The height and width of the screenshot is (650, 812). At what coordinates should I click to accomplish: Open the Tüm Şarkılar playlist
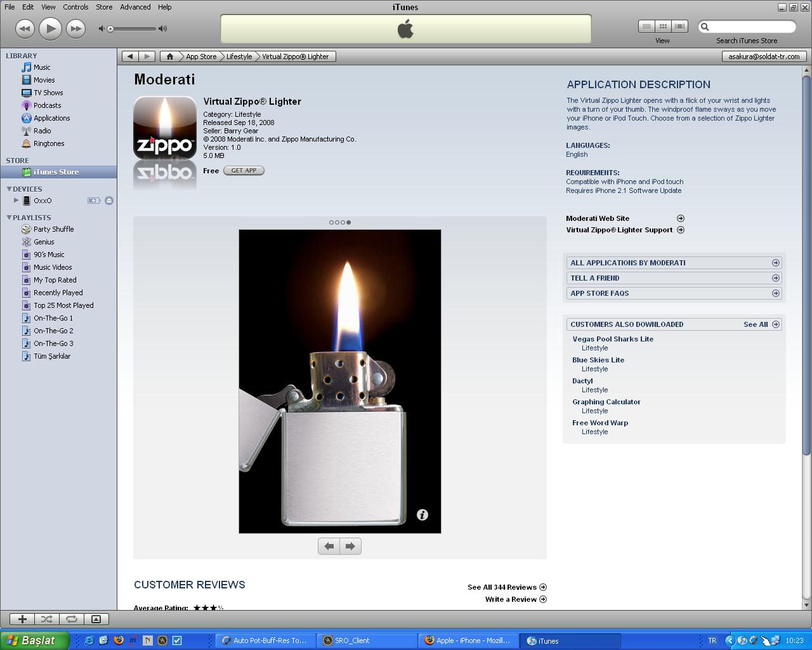pos(52,356)
